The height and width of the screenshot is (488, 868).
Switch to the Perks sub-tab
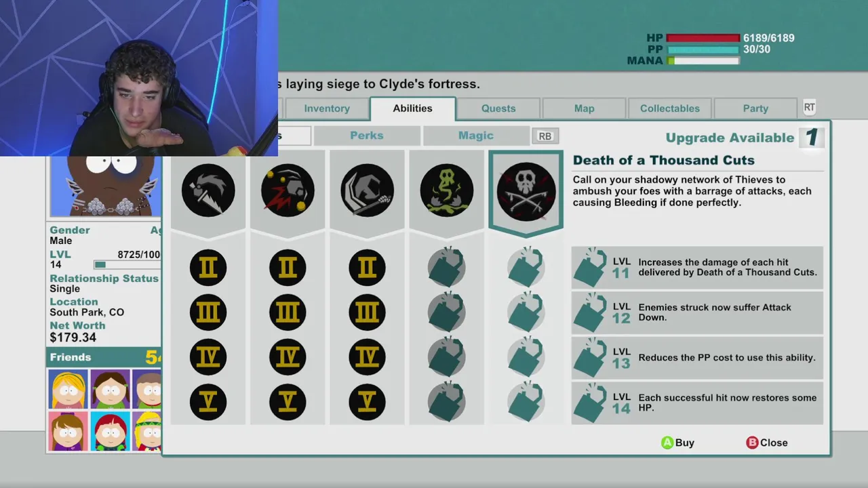pyautogui.click(x=367, y=136)
